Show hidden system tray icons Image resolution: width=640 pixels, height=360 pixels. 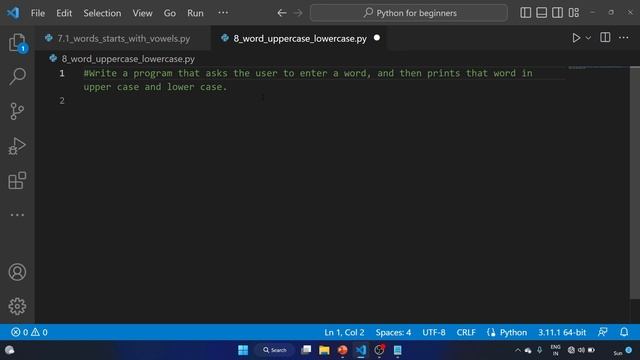518,350
